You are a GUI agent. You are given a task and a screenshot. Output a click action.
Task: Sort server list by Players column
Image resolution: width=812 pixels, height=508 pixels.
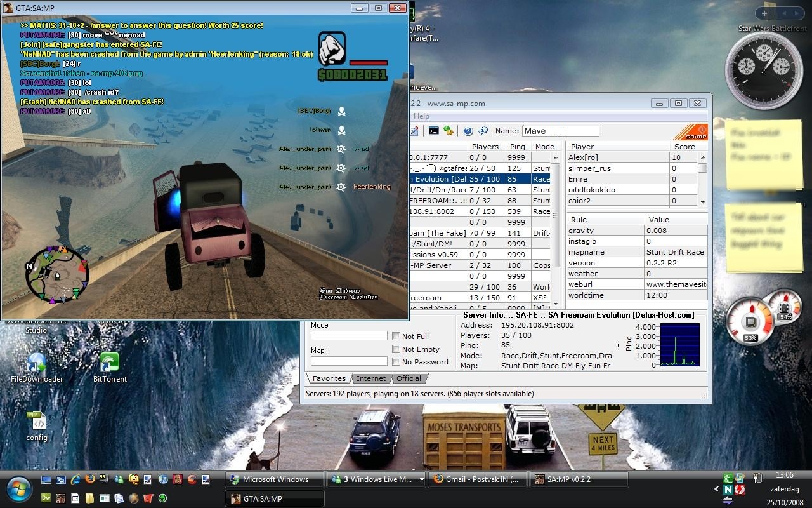[487, 147]
